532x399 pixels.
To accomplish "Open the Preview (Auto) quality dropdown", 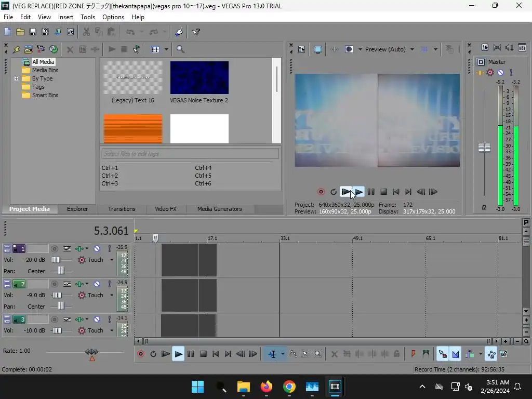I will 412,49.
